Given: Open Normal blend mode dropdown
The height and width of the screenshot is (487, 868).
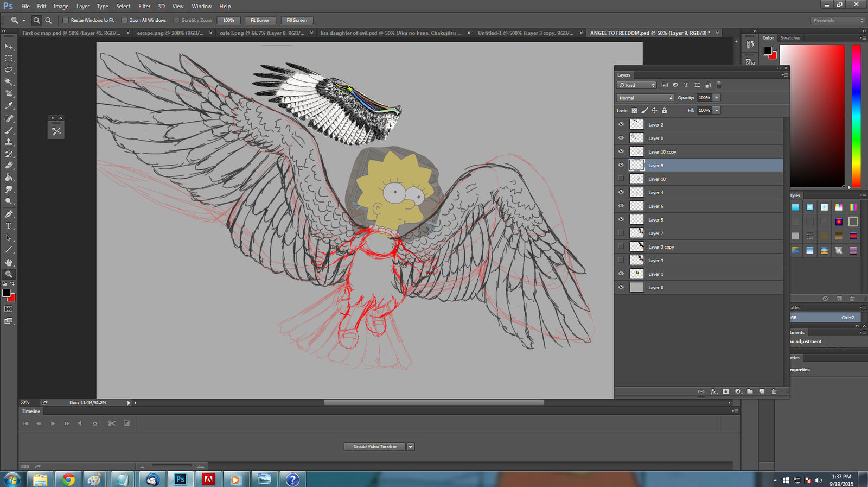Looking at the screenshot, I should pyautogui.click(x=645, y=98).
